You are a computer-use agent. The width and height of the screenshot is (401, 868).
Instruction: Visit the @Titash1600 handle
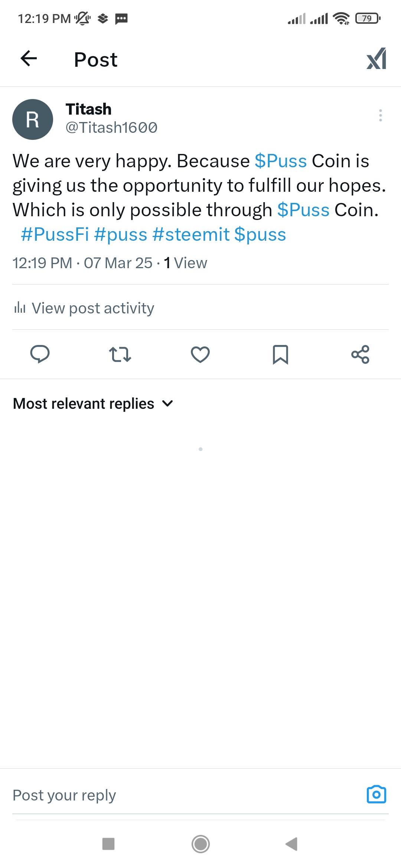pyautogui.click(x=111, y=128)
